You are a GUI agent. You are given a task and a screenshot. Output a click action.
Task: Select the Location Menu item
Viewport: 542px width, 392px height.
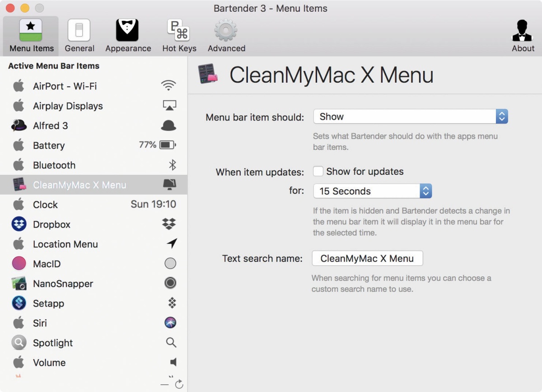(x=65, y=244)
